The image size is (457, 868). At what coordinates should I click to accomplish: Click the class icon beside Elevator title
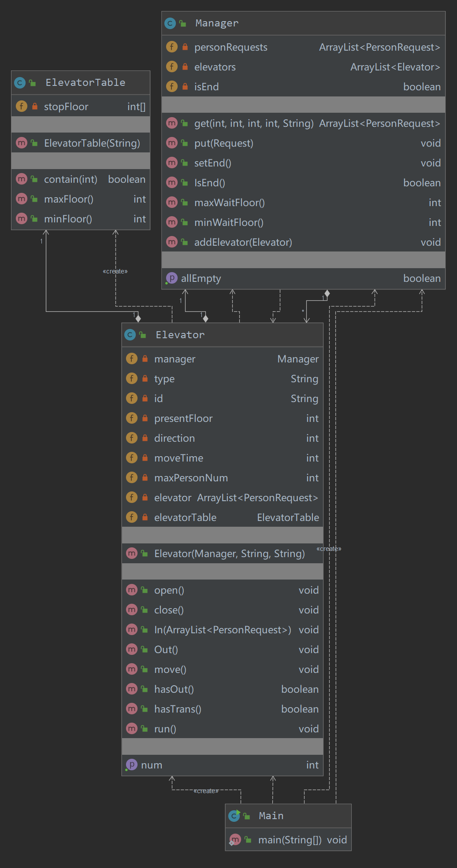click(130, 335)
